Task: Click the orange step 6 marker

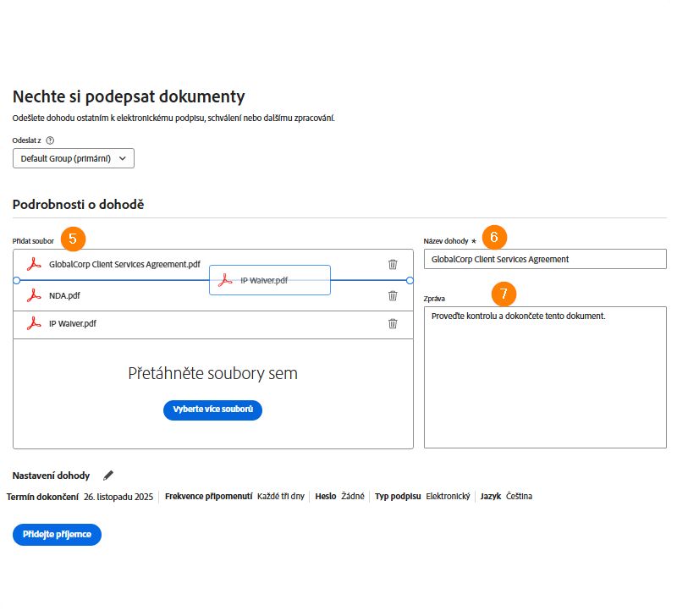Action: pyautogui.click(x=494, y=237)
